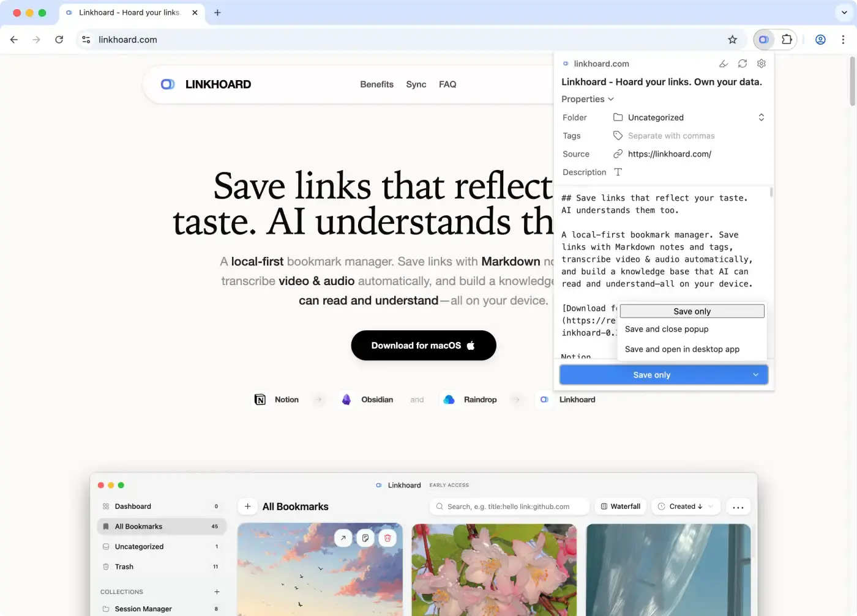This screenshot has height=616, width=857.
Task: Open Chrome three-dot menu
Action: coord(843,40)
